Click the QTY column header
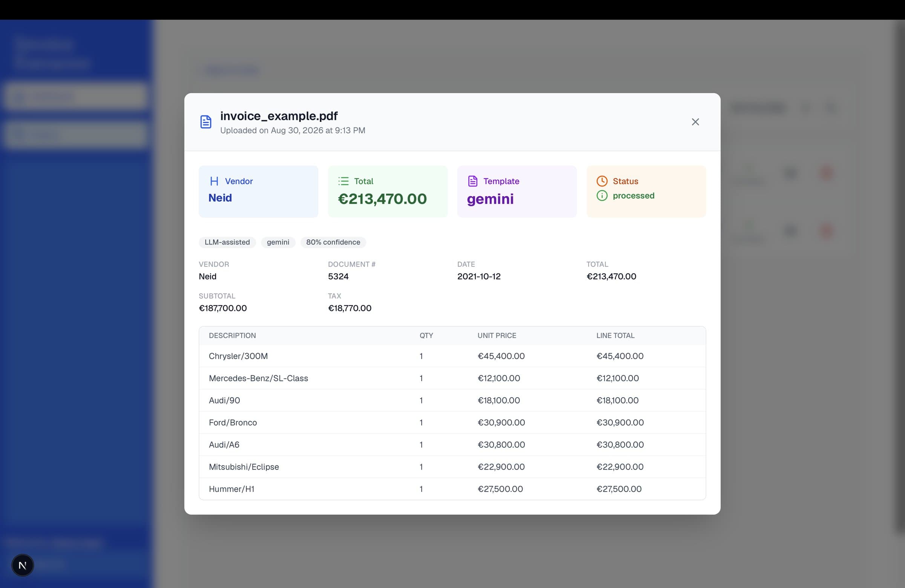Screen dimensions: 905x588 click(426, 335)
